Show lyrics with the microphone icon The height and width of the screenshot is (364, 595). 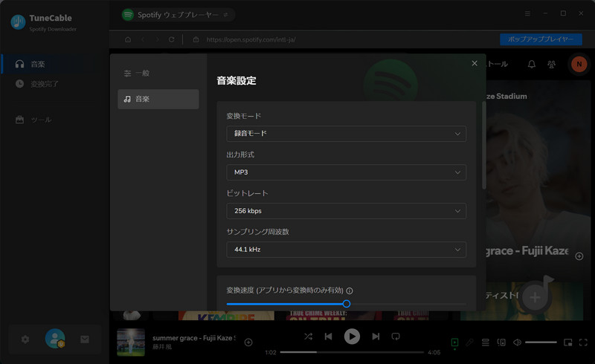(x=470, y=342)
